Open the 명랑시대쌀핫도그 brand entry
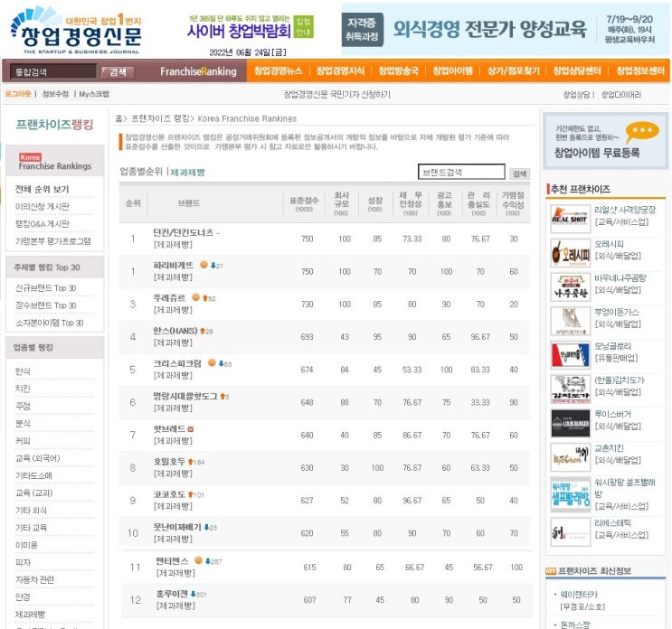This screenshot has height=629, width=672. point(185,397)
